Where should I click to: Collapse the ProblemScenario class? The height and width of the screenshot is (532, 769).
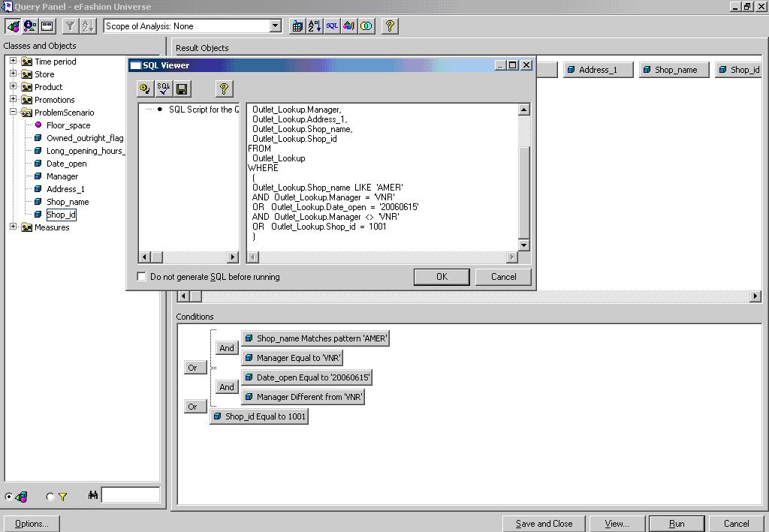click(x=13, y=113)
